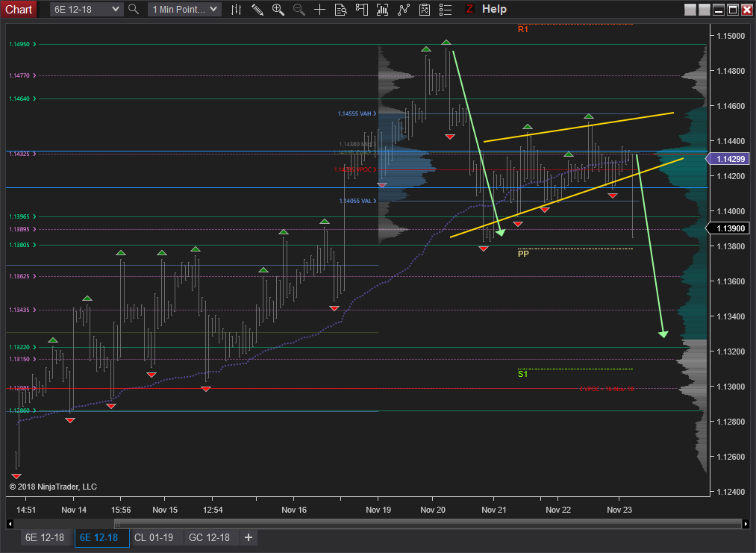Open the strategies icon
Image resolution: width=756 pixels, height=553 pixels.
pyautogui.click(x=404, y=9)
